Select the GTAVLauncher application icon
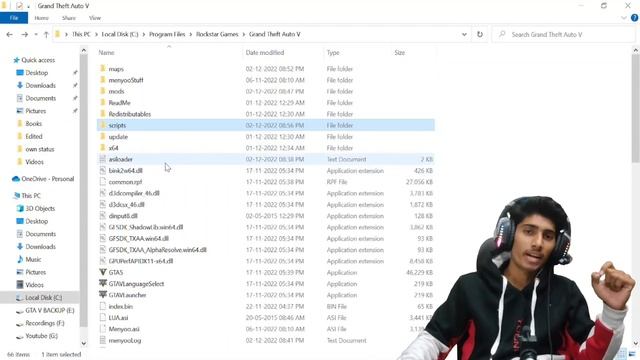The image size is (640, 360). coord(103,295)
